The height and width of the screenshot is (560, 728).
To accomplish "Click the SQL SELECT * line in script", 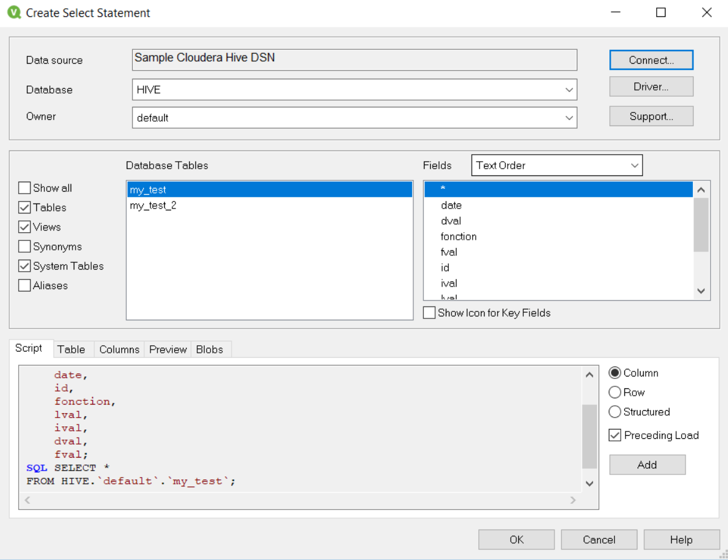I will click(68, 468).
